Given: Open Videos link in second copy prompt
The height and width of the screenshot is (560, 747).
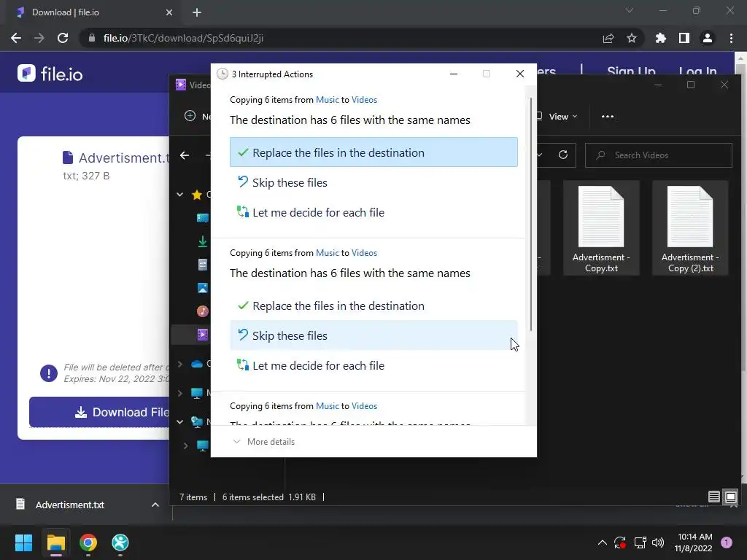Looking at the screenshot, I should [364, 253].
